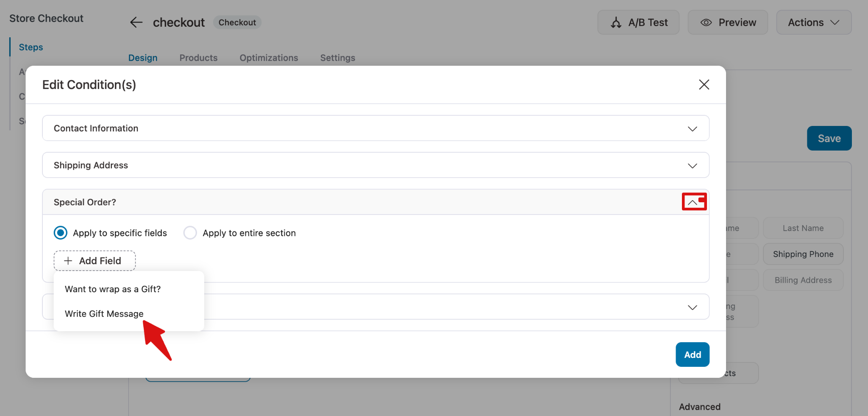Click the blue Add button
Screen dimensions: 868x416
pos(692,355)
